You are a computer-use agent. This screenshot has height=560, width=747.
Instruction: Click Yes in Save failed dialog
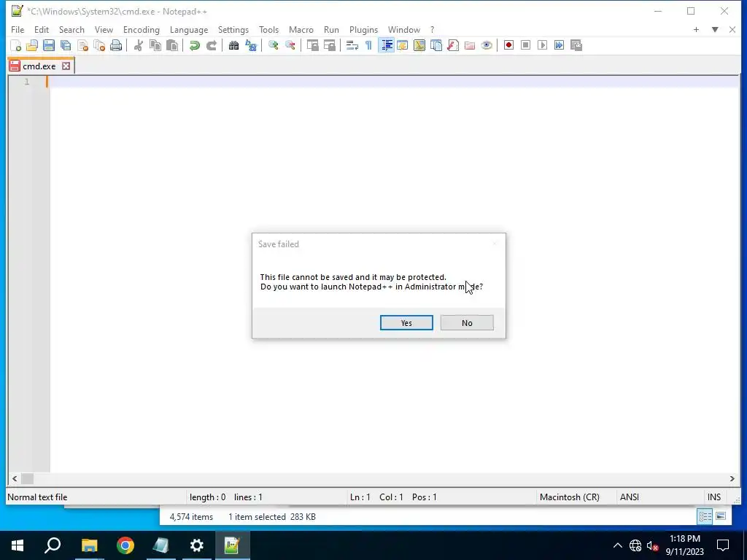406,323
